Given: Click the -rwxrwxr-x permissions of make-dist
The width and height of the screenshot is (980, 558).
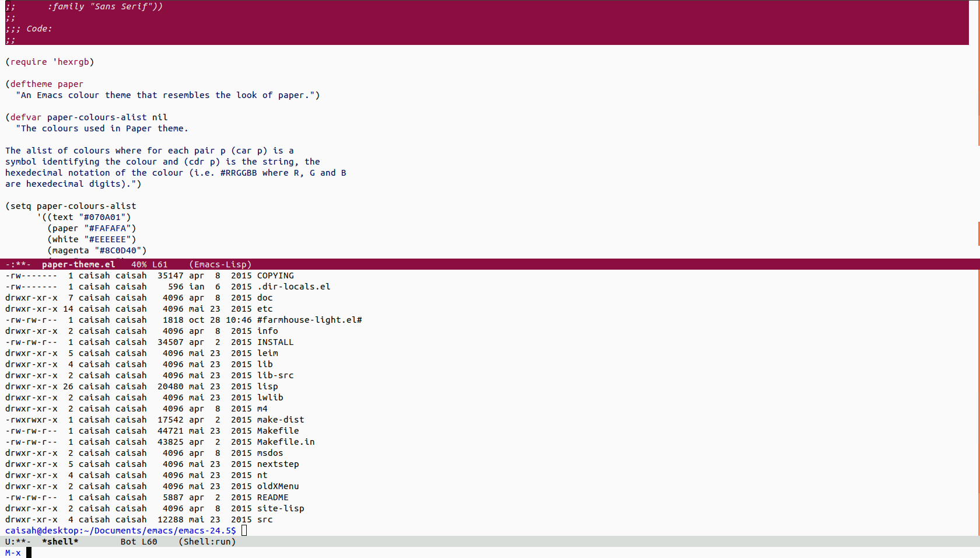Looking at the screenshot, I should 32,420.
